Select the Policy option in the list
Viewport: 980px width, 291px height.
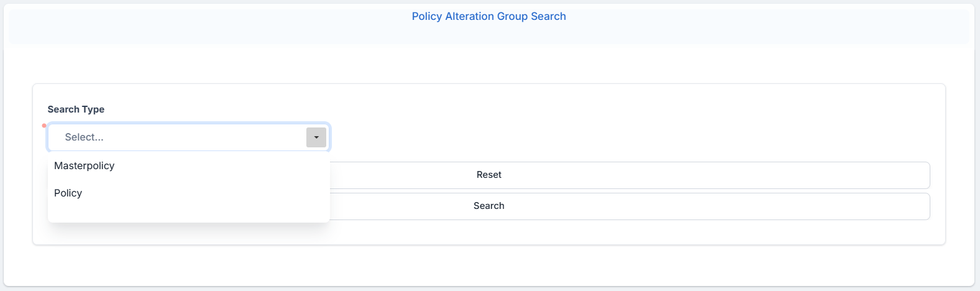click(68, 193)
